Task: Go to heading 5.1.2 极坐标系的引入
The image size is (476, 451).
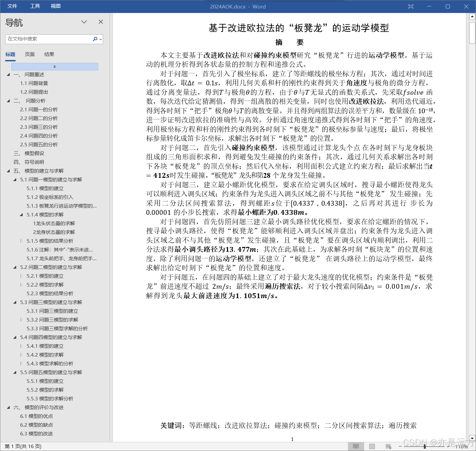Action: tap(50, 197)
